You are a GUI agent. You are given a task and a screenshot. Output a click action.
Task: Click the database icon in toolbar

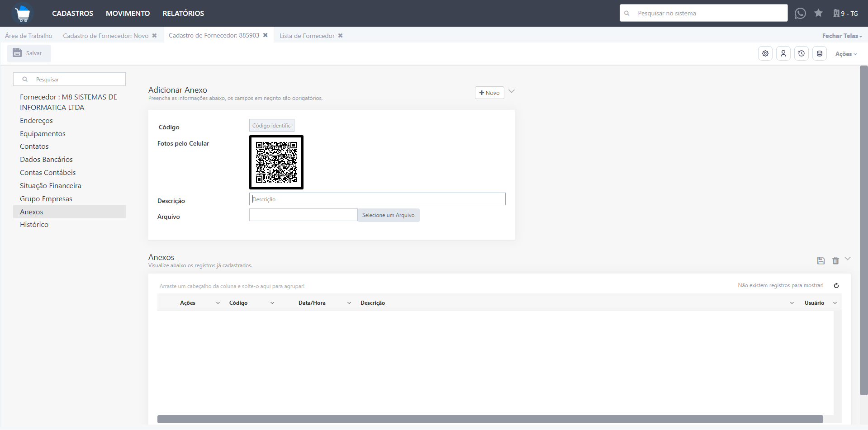coord(820,53)
